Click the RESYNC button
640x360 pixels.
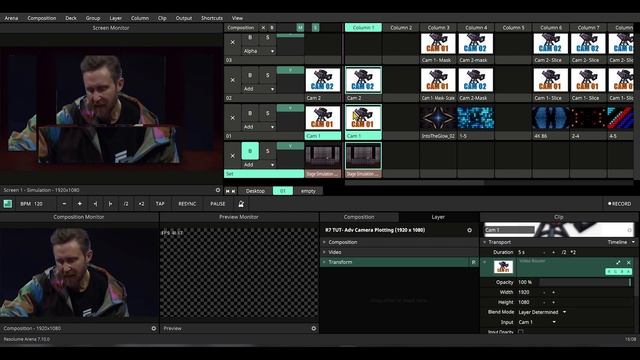(187, 204)
